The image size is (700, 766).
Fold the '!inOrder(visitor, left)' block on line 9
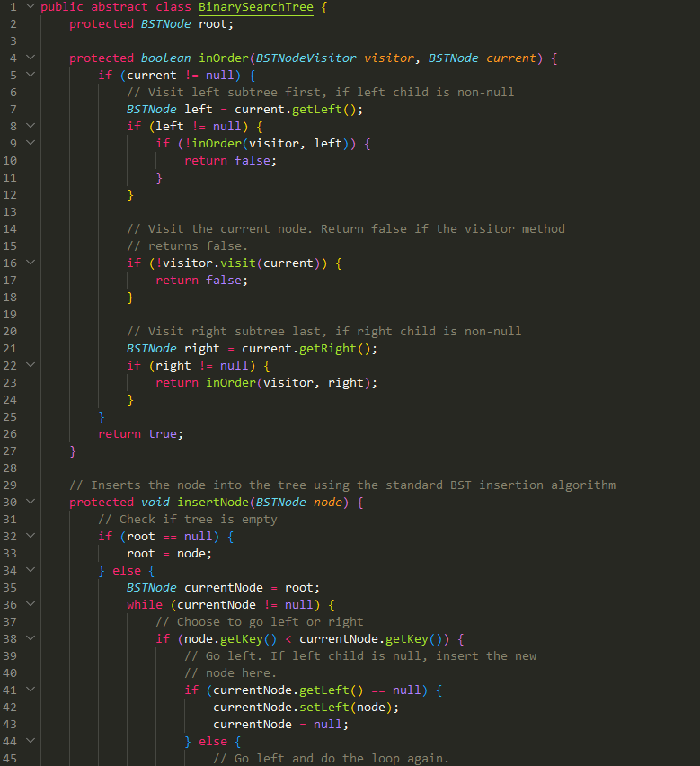point(31,143)
